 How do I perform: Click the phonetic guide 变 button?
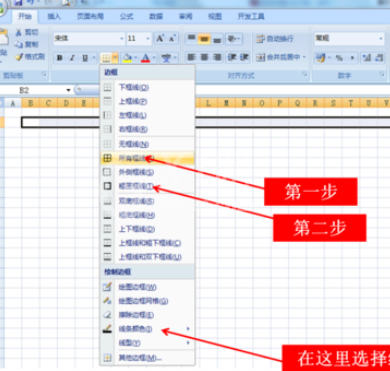pos(166,58)
